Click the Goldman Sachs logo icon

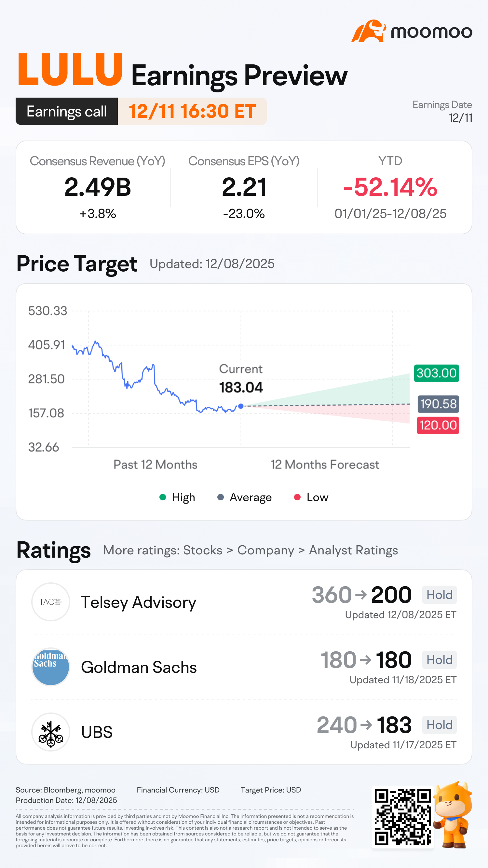click(x=50, y=667)
